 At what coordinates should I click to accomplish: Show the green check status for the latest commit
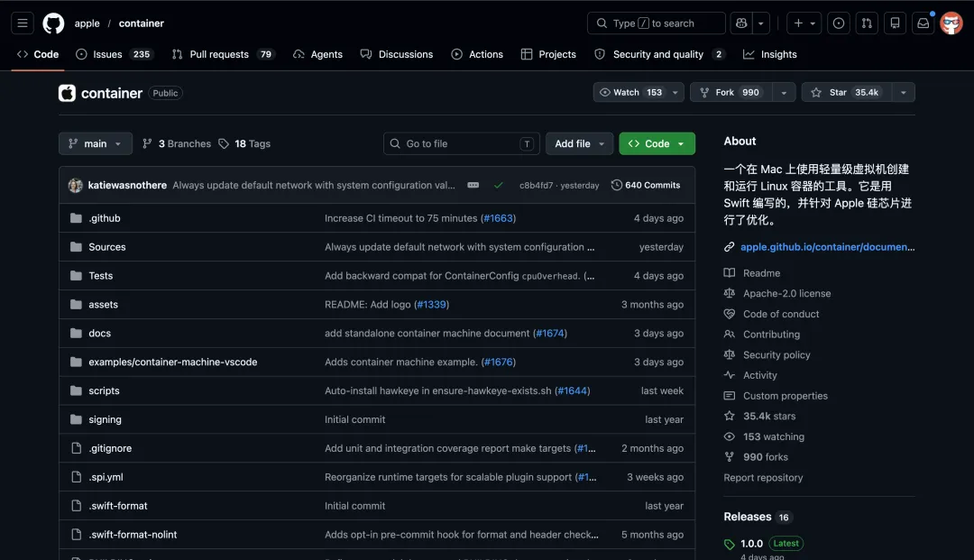click(x=498, y=185)
